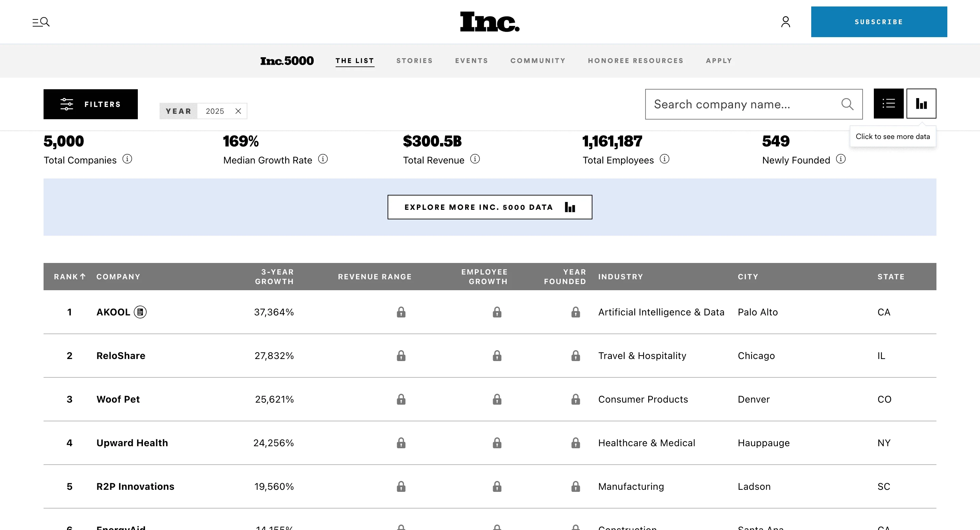Show the Newly Founded info tooltip
Screen dimensions: 980x530
[x=841, y=159]
